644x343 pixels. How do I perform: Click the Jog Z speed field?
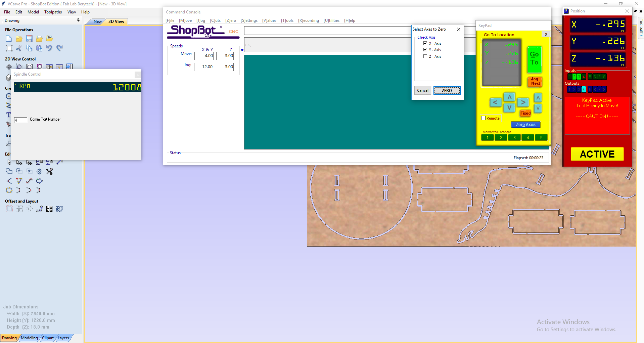(x=225, y=67)
